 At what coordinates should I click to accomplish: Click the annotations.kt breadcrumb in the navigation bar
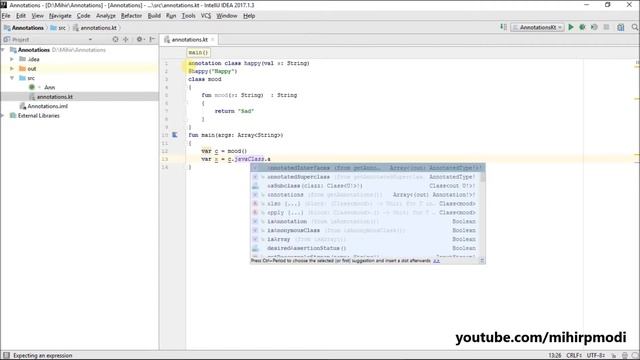95,28
